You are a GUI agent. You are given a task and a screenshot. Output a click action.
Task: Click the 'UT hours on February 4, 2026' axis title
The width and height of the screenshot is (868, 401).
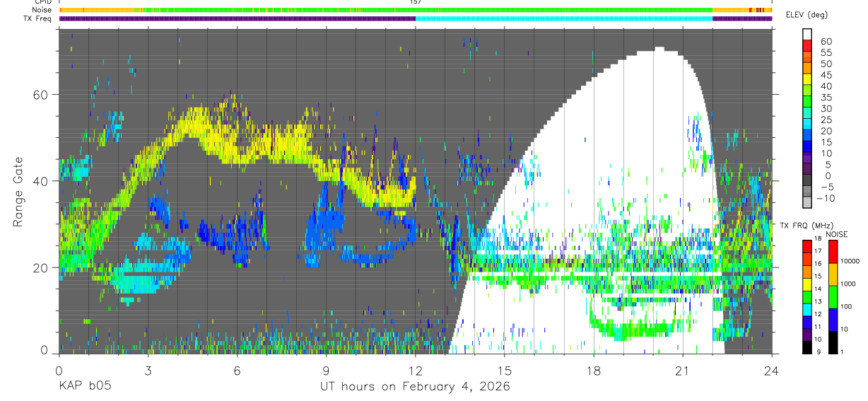click(x=416, y=387)
